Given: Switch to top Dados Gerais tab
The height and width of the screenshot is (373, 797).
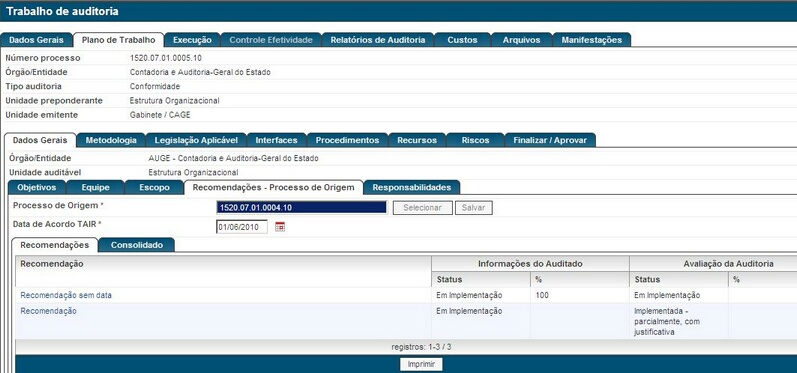Looking at the screenshot, I should click(37, 40).
